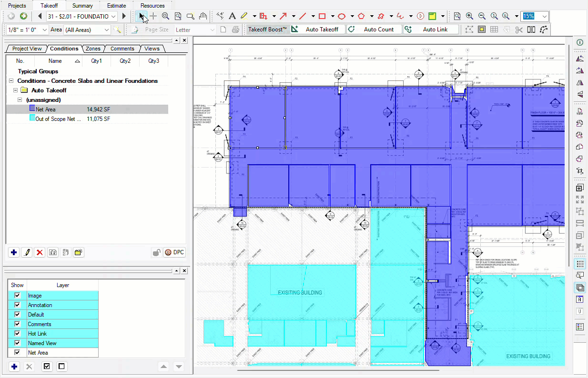Toggle the Comments layer checkbox
The image size is (588, 378).
[x=18, y=324]
